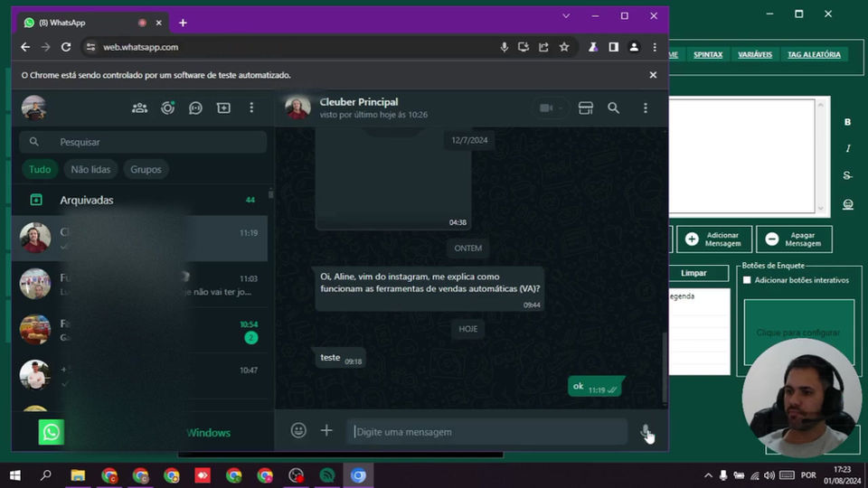Select Grupos chat filter
This screenshot has height=488, width=868.
(146, 169)
